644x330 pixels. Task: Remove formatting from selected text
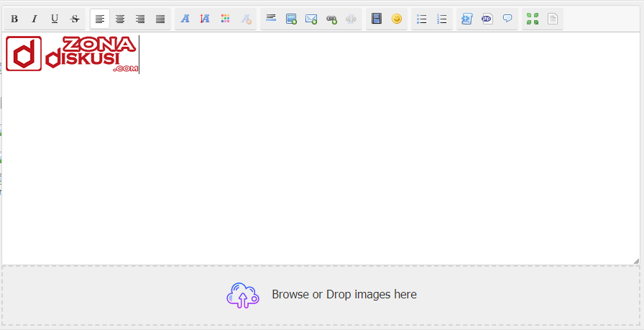pyautogui.click(x=246, y=19)
